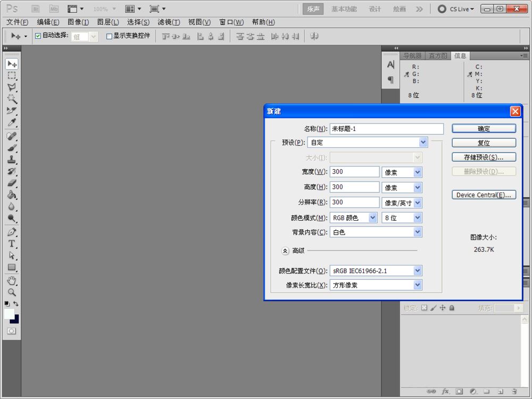Select the Magic Wand tool
This screenshot has height=399, width=532.
[x=12, y=99]
